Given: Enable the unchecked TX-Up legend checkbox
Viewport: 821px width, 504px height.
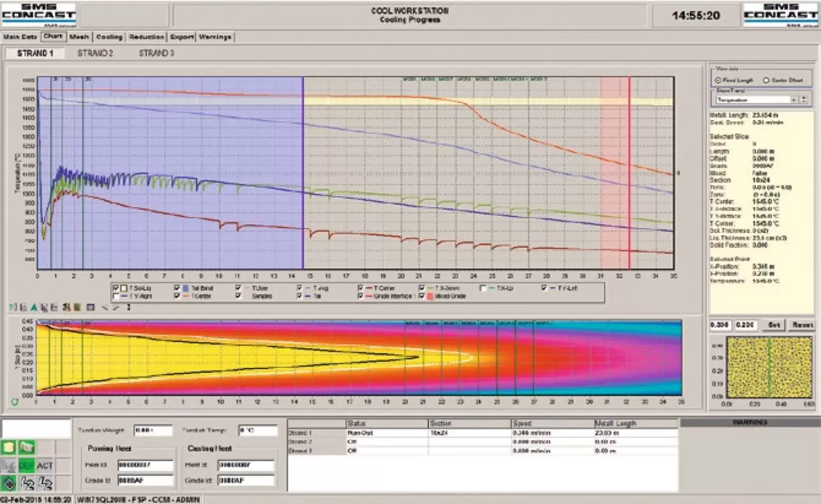Looking at the screenshot, I should coord(483,288).
